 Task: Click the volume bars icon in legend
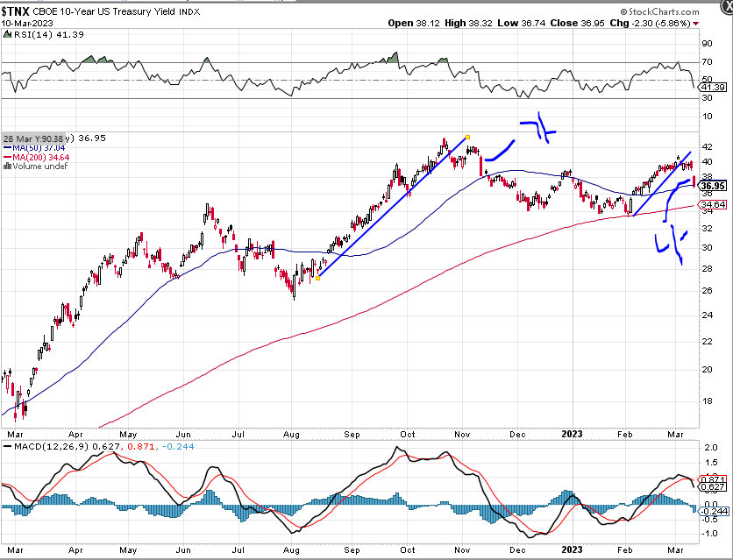click(x=7, y=167)
